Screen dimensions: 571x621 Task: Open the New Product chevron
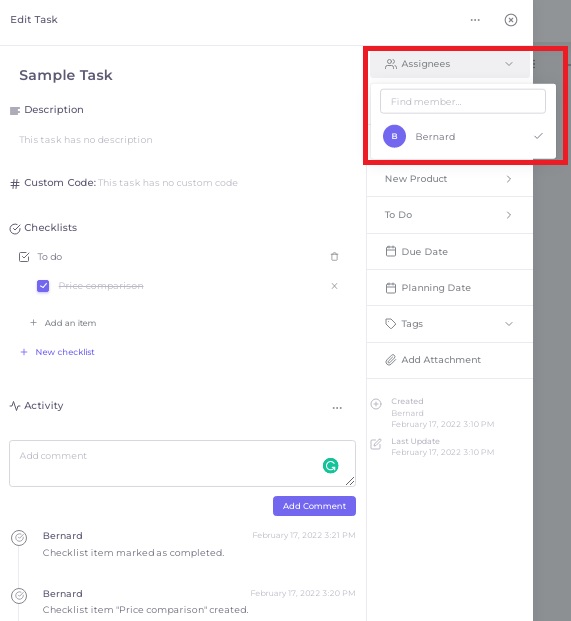pos(508,179)
